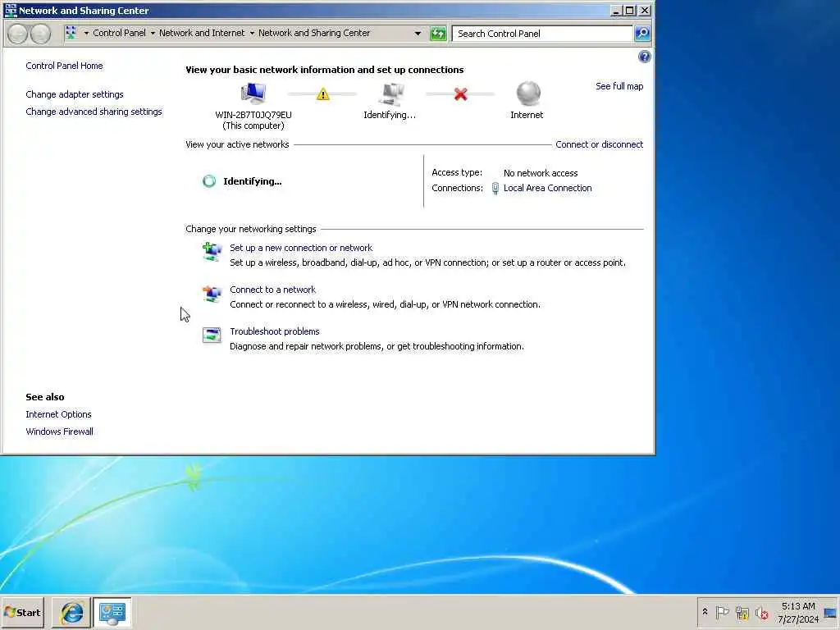The width and height of the screenshot is (840, 630).
Task: Click the Back navigation arrow button
Action: (18, 34)
